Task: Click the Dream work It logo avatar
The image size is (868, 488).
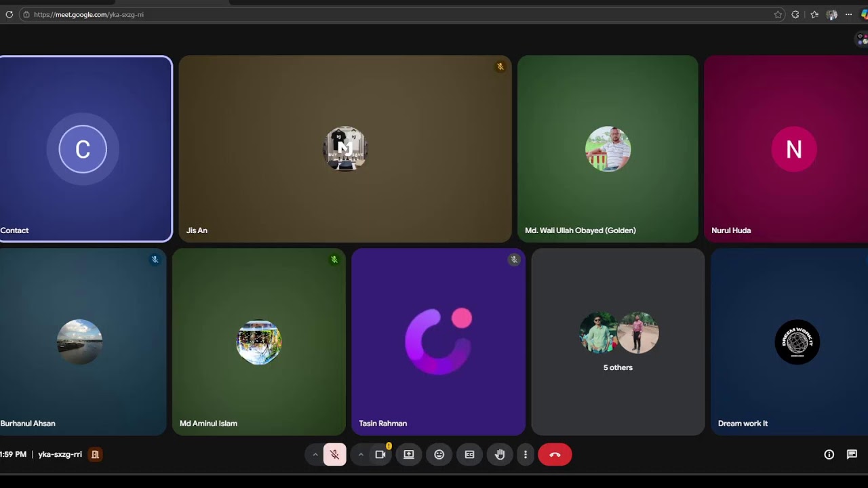Action: tap(797, 342)
